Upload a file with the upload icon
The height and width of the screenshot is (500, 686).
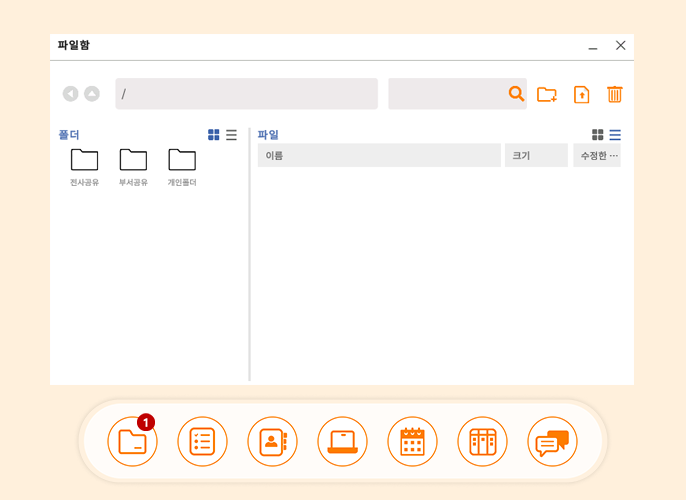pyautogui.click(x=581, y=94)
